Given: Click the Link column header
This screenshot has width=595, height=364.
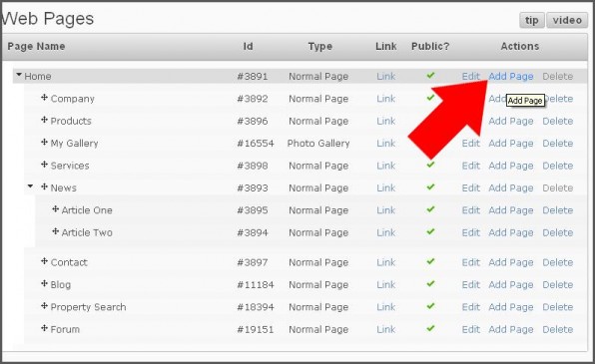Looking at the screenshot, I should tap(386, 46).
